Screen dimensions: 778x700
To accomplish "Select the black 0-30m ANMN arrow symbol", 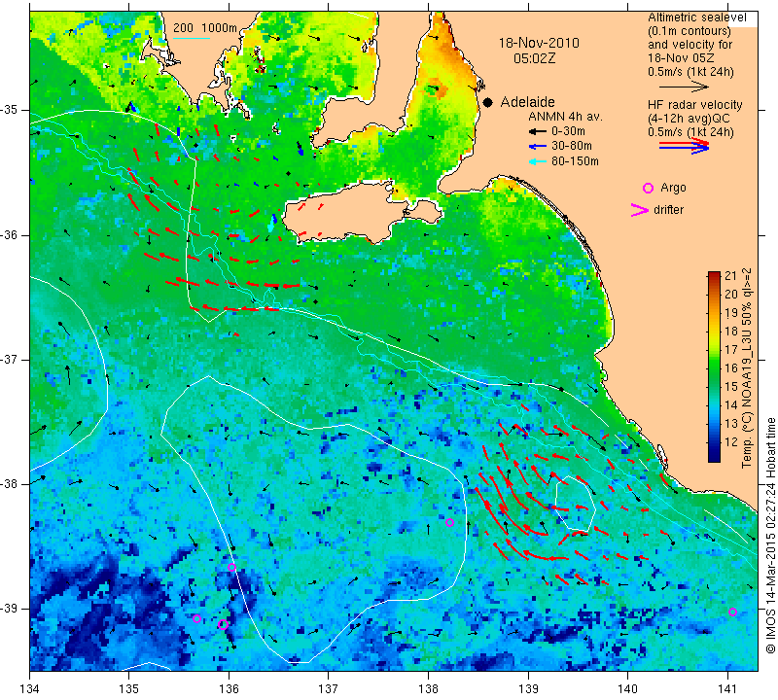I will click(537, 131).
